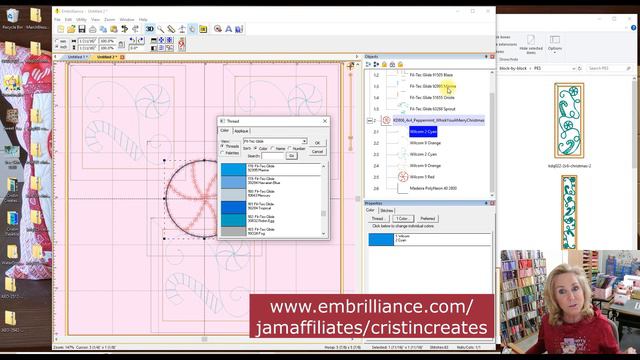This screenshot has height=360, width=640.
Task: Open the Recycle Bin desktop icon
Action: pyautogui.click(x=13, y=18)
